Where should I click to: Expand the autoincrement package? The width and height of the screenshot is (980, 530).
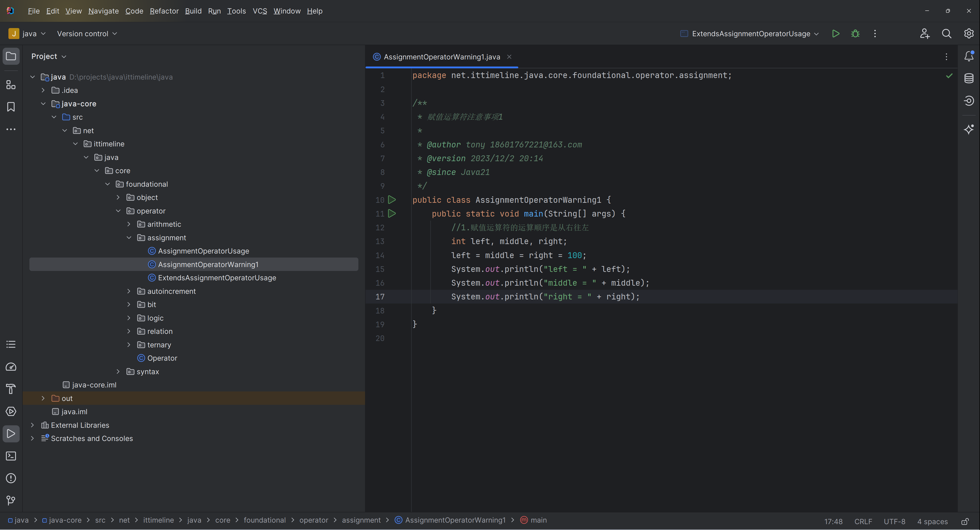click(x=129, y=291)
